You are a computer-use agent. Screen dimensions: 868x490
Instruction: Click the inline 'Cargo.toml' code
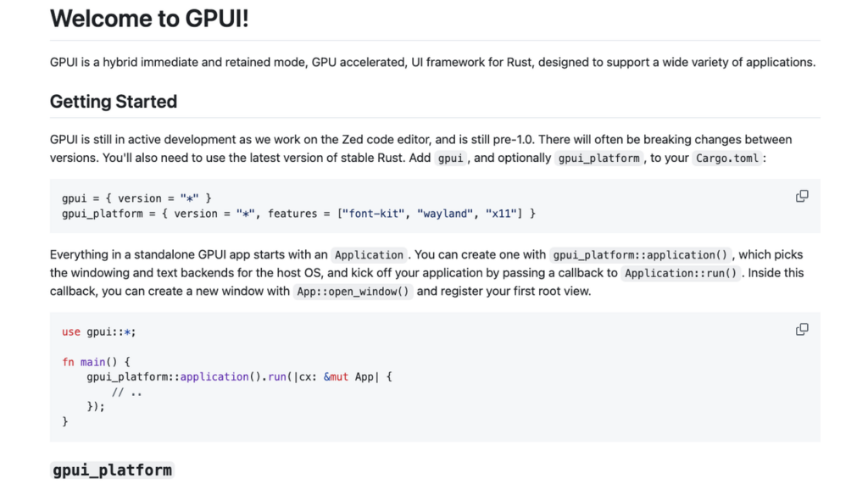pos(726,159)
